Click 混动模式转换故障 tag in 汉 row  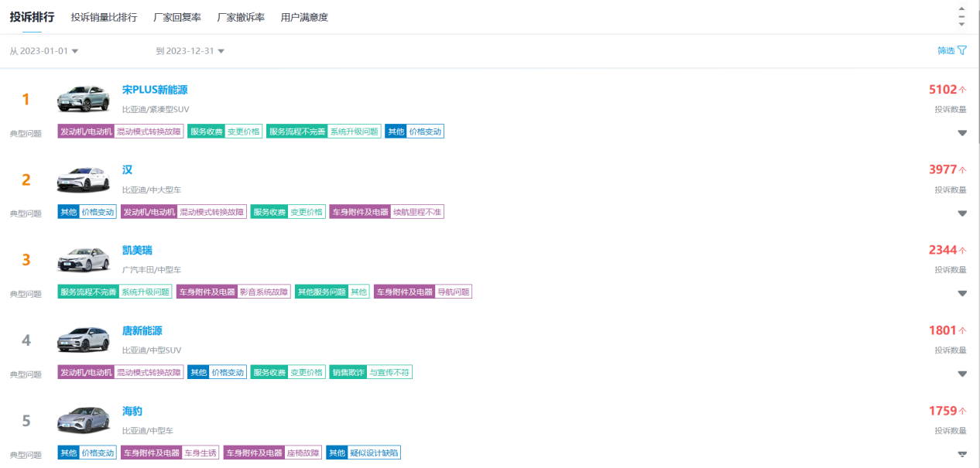tap(211, 212)
